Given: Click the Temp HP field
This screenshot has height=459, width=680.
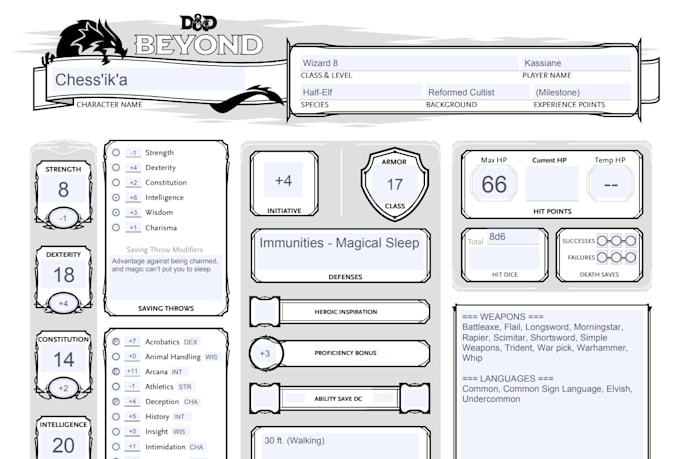Looking at the screenshot, I should click(611, 184).
